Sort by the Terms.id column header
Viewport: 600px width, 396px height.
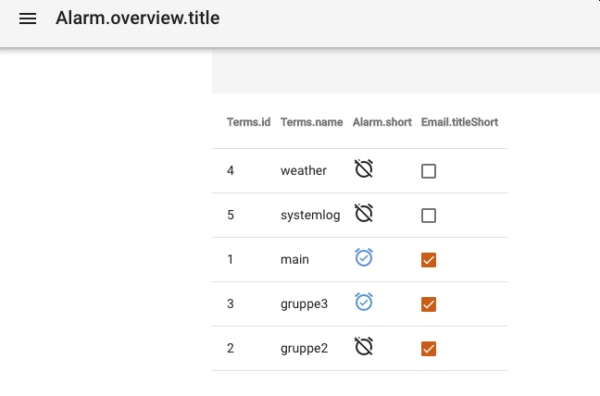(248, 122)
